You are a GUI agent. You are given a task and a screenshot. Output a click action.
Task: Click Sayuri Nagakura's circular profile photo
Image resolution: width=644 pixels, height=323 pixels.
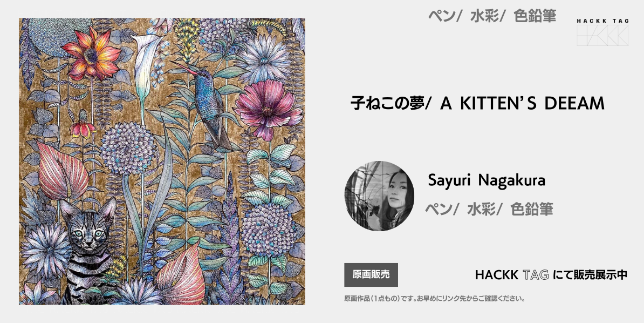tap(379, 196)
